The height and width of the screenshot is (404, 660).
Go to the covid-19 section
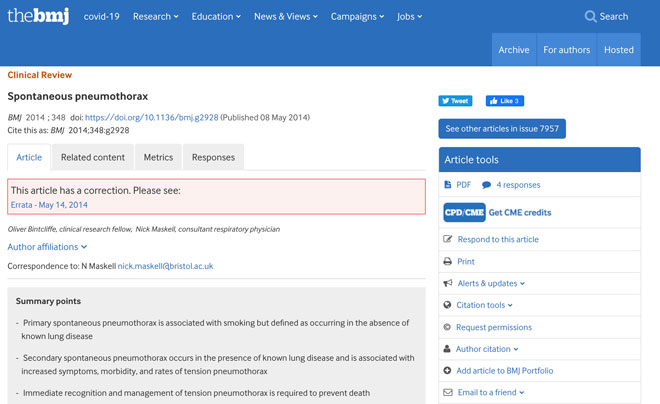[x=101, y=16]
